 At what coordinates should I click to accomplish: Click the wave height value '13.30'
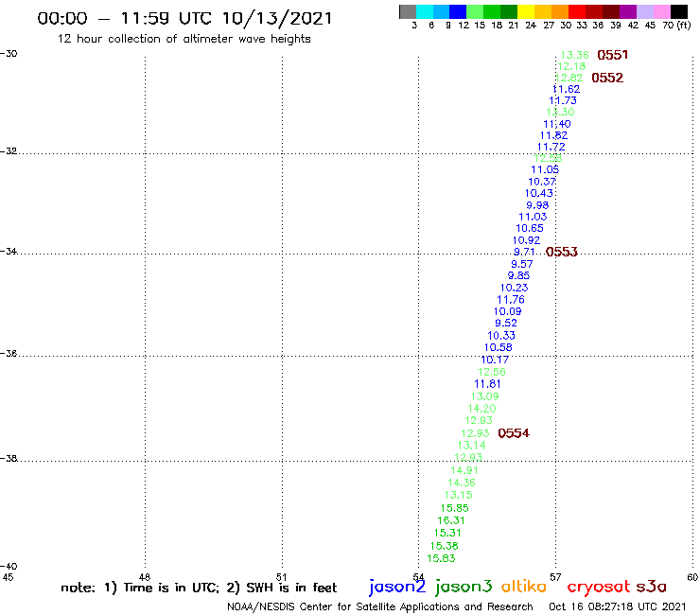pos(560,112)
